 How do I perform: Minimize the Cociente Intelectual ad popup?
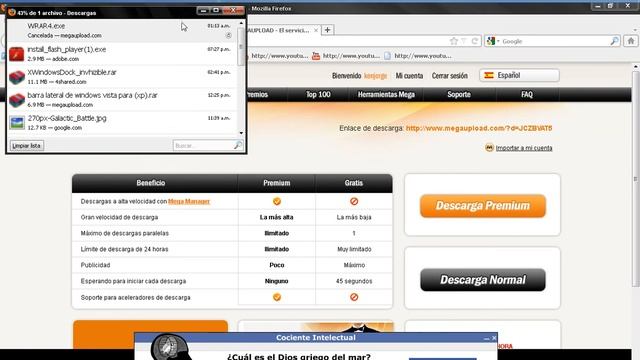[x=486, y=338]
